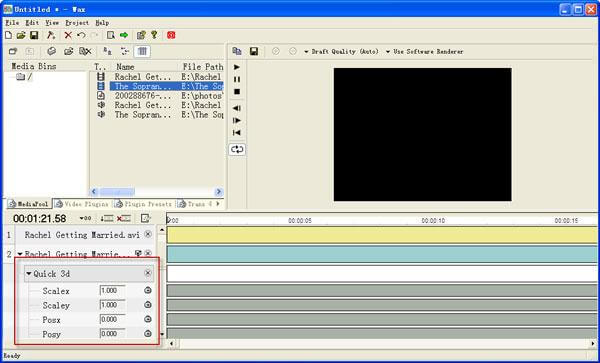Play the preview
The width and height of the screenshot is (600, 363).
pos(237,67)
